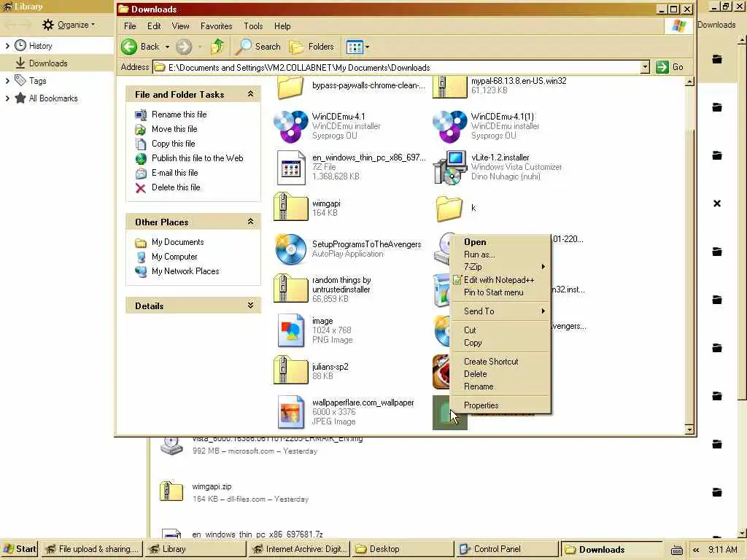Open the Edit menu
The image size is (747, 560).
[x=154, y=26]
